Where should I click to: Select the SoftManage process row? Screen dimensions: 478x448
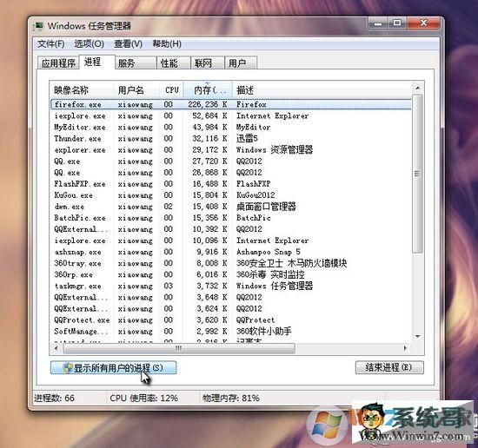[231, 331]
